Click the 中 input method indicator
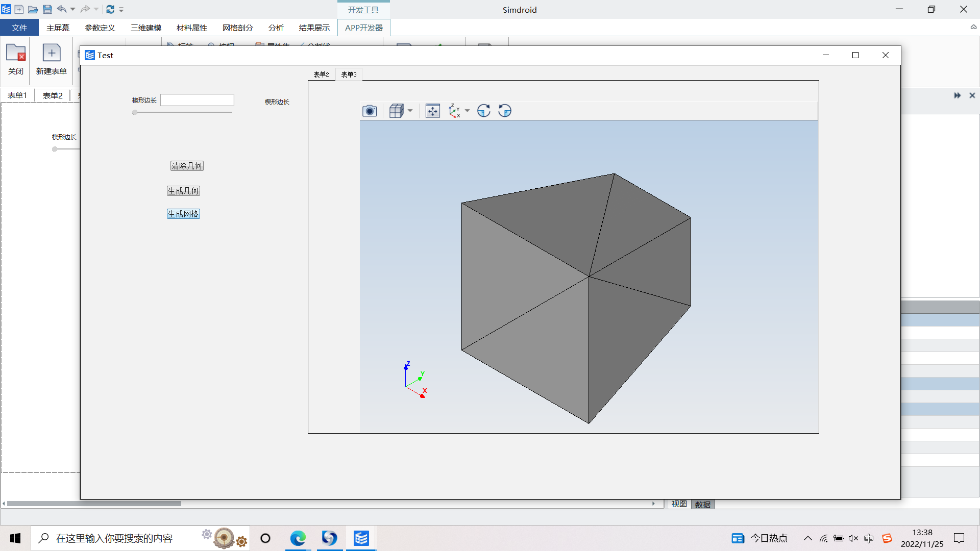Screen dimensions: 980x551 pos(869,538)
